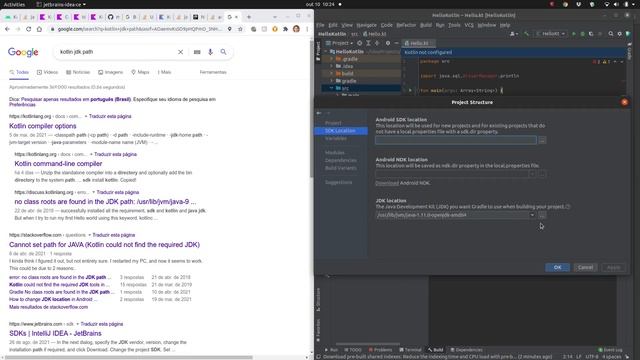
Task: Open a new Chrome tab with the plus
Action: coord(249,17)
